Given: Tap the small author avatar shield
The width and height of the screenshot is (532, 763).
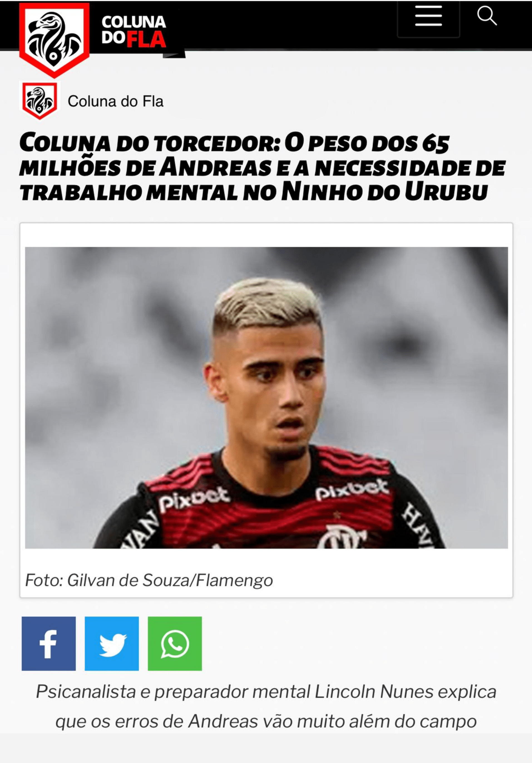Looking at the screenshot, I should 39,101.
